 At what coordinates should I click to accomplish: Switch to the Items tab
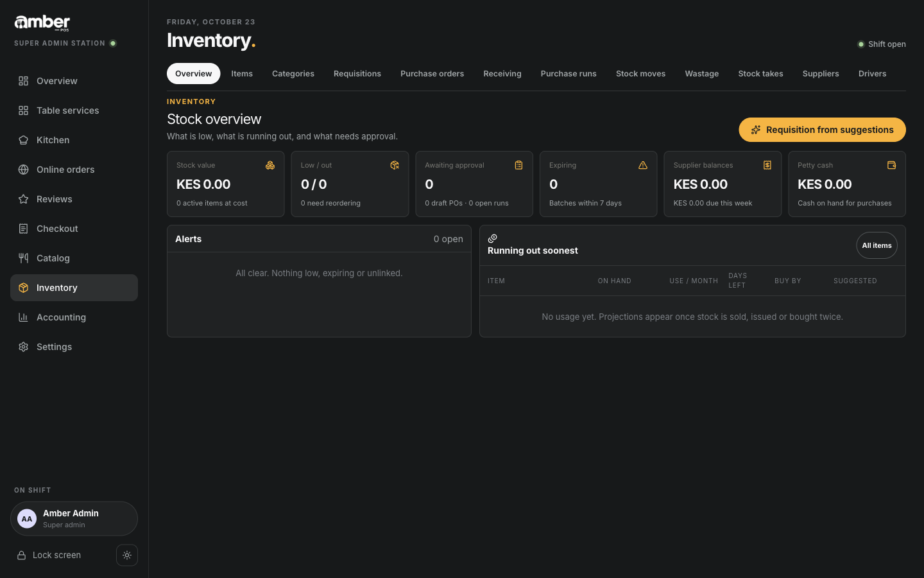pos(242,74)
